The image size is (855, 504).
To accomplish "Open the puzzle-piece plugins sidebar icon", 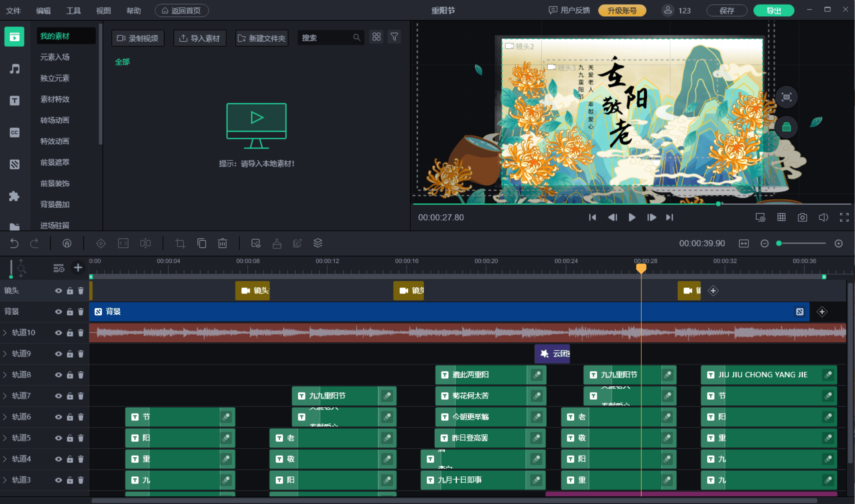I will (14, 196).
